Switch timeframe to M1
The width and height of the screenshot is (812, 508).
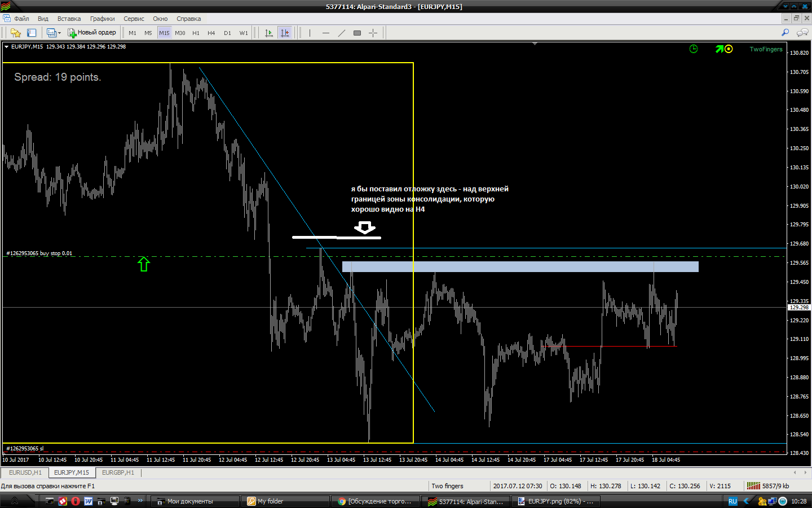click(133, 33)
